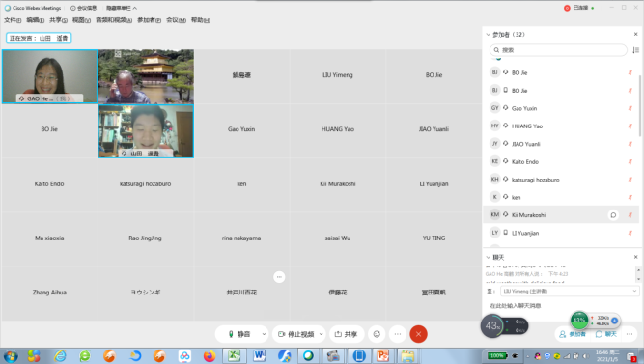Click the participant search field

pyautogui.click(x=559, y=50)
